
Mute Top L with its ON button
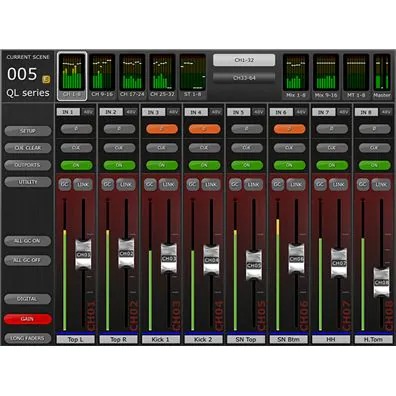[x=76, y=165]
